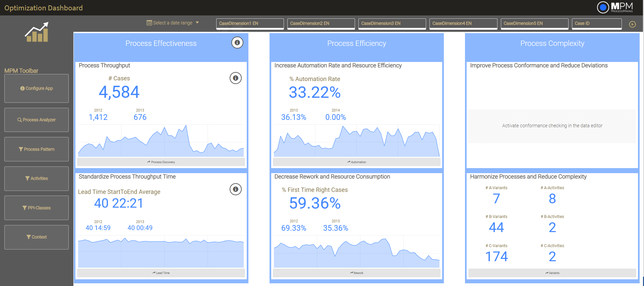Click the Optimization Dashboard title
The image size is (644, 286).
pyautogui.click(x=44, y=8)
